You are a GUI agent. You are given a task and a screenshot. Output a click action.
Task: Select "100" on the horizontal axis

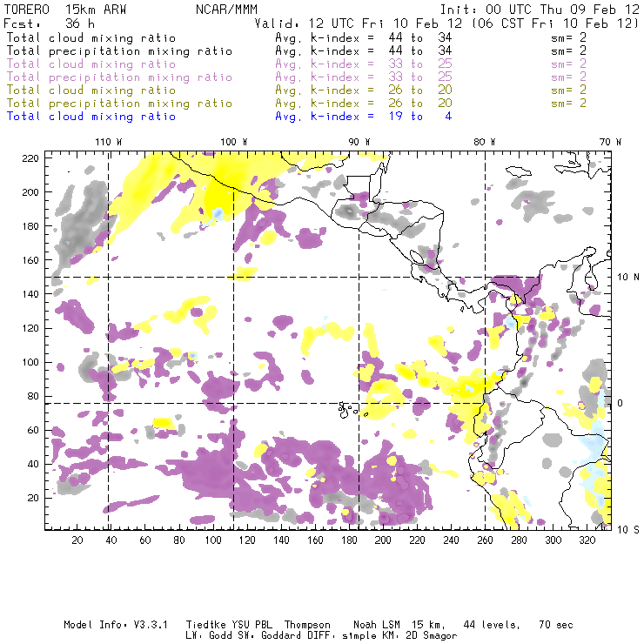[213, 540]
